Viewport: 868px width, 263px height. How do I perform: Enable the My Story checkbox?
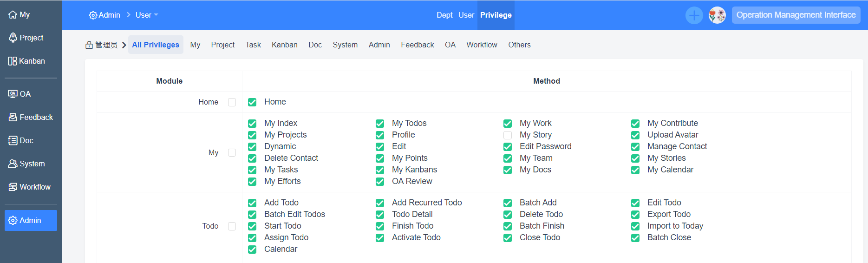508,135
